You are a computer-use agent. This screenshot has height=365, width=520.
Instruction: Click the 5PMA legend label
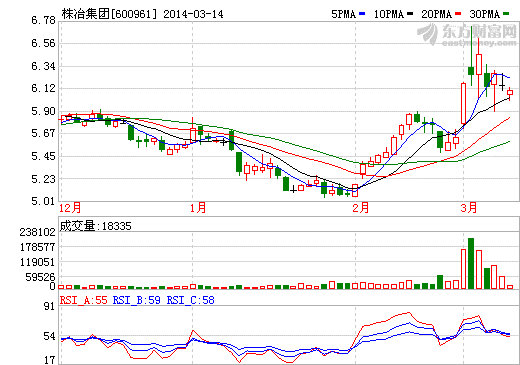344,14
